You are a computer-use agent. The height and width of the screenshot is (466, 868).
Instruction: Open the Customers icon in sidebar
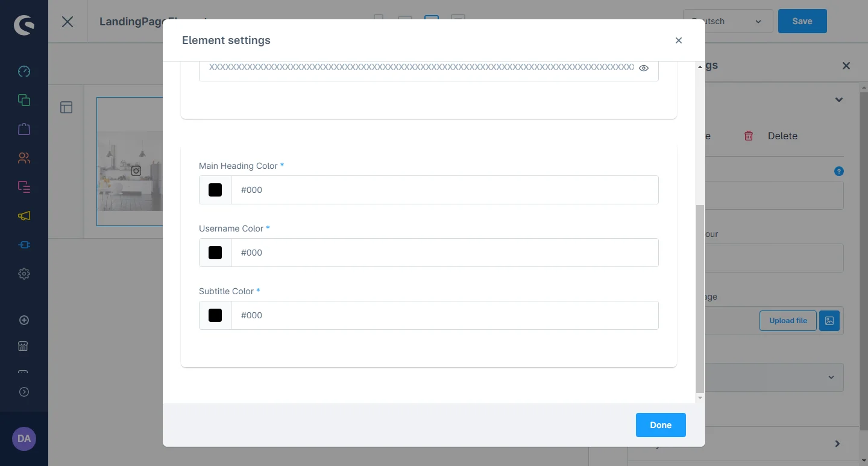(24, 158)
